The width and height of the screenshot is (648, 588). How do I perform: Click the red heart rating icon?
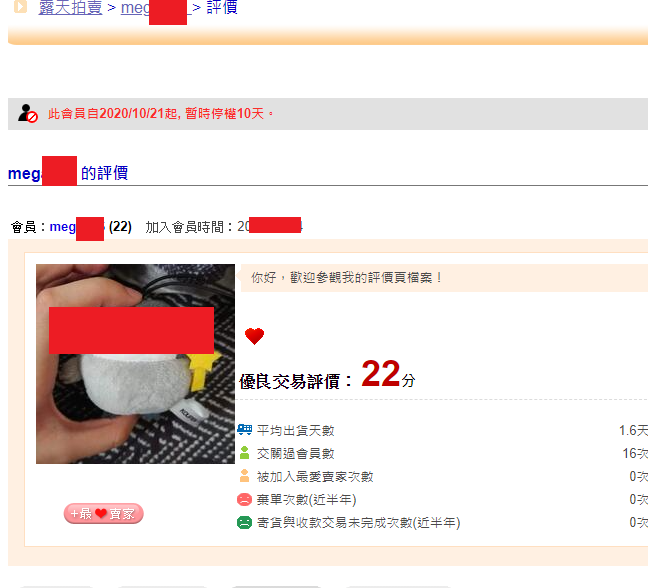point(254,336)
